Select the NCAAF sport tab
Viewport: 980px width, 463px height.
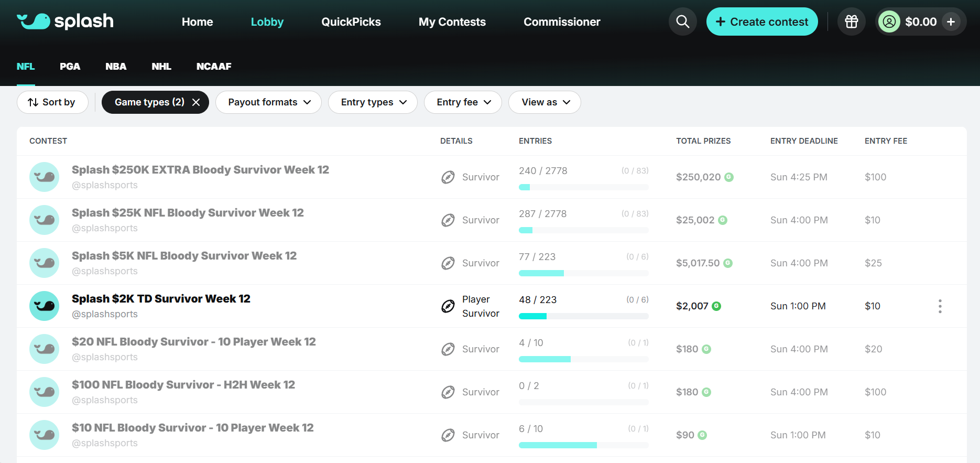(x=214, y=67)
